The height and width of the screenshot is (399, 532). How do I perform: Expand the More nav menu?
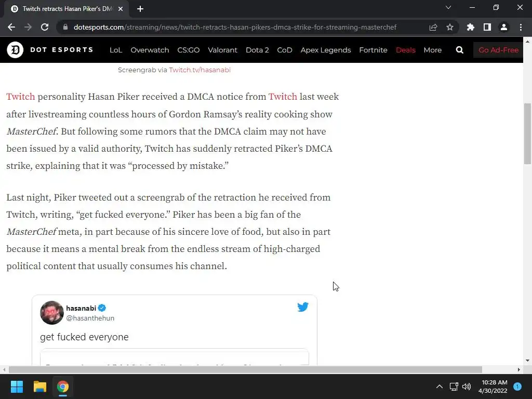[433, 50]
